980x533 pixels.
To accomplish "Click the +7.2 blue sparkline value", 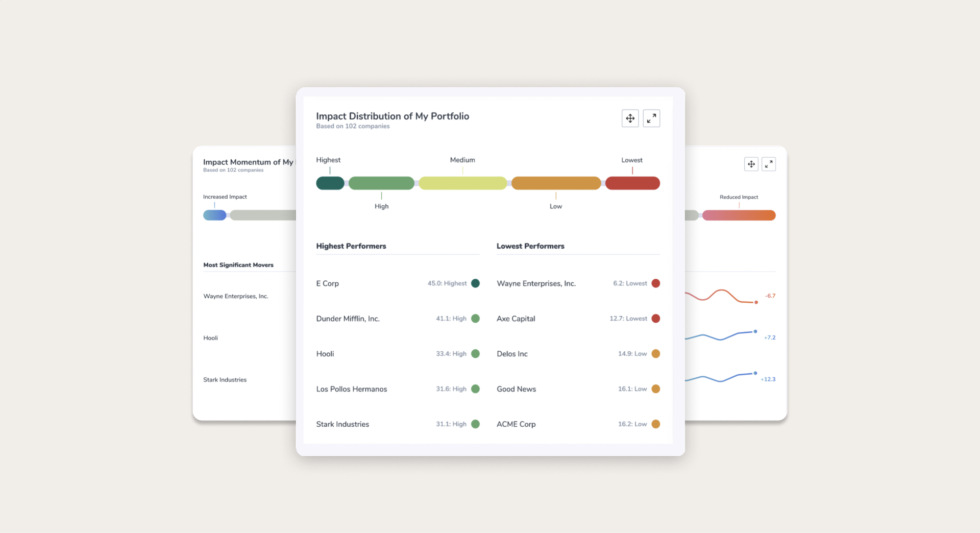I will [770, 338].
